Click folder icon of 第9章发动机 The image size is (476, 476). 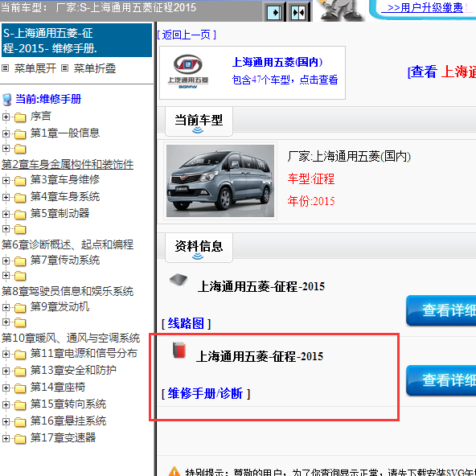20,308
